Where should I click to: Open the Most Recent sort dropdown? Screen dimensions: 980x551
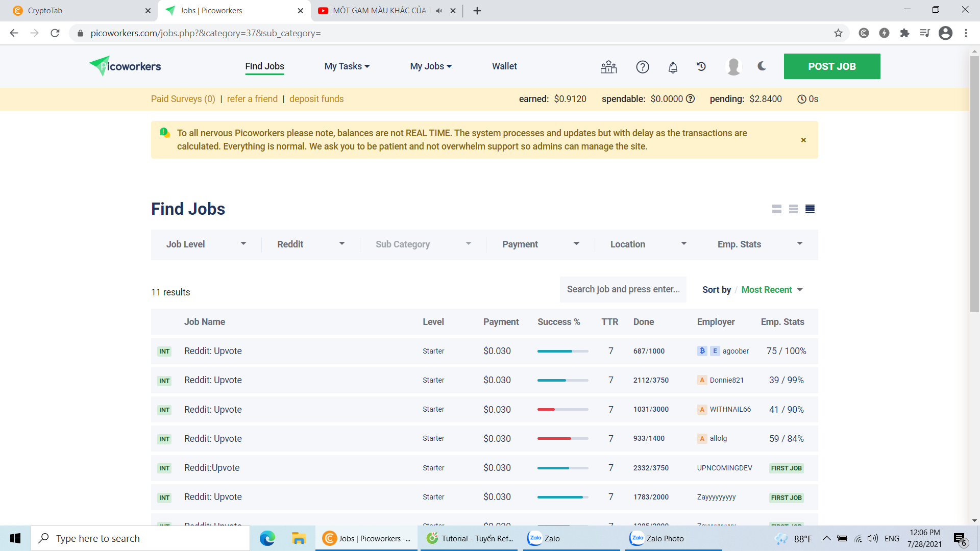pos(772,290)
